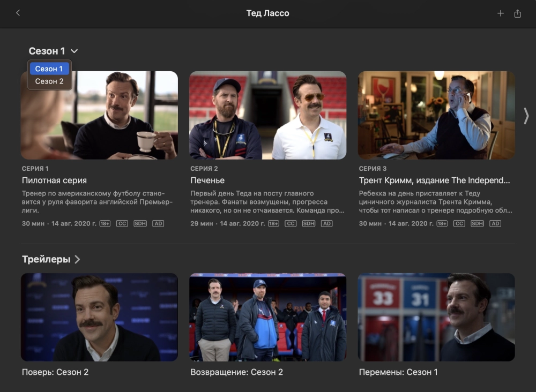Open the Трейлеры section chevron
The height and width of the screenshot is (392, 536).
[x=77, y=259]
